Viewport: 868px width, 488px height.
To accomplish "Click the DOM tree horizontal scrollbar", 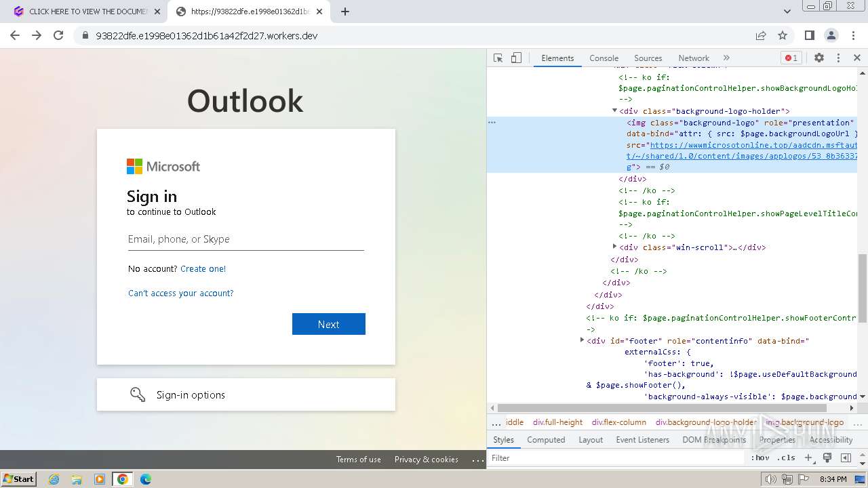I will [663, 408].
